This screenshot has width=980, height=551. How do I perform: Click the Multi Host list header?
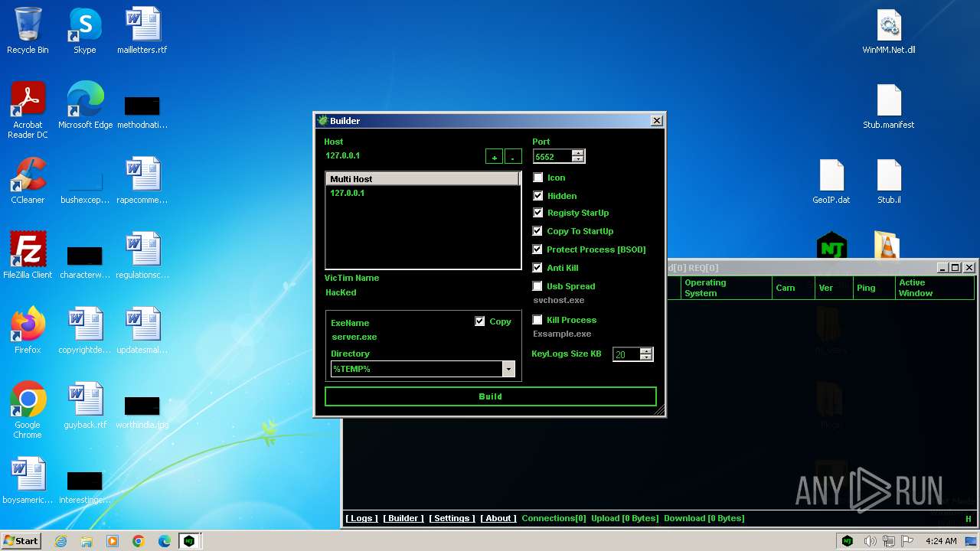(423, 179)
